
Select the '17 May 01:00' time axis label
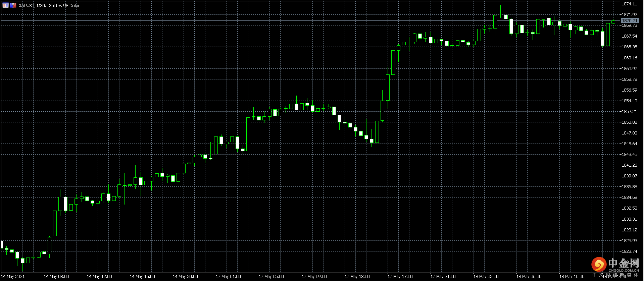coord(228,277)
